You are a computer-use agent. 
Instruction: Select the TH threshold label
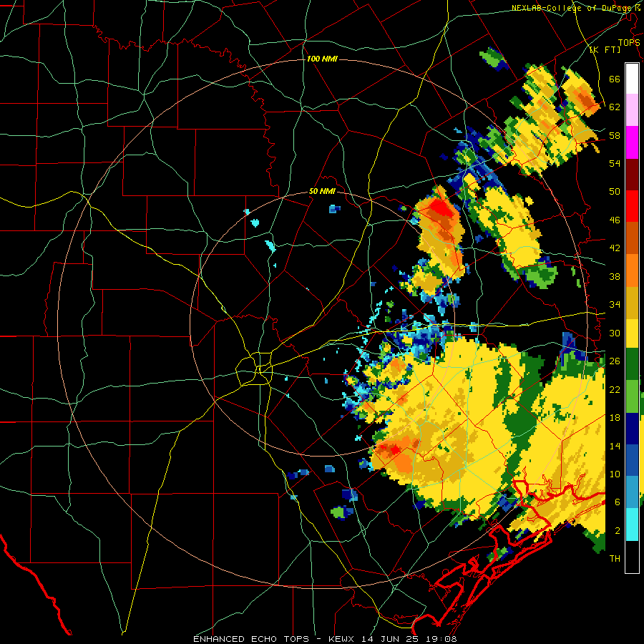point(615,559)
